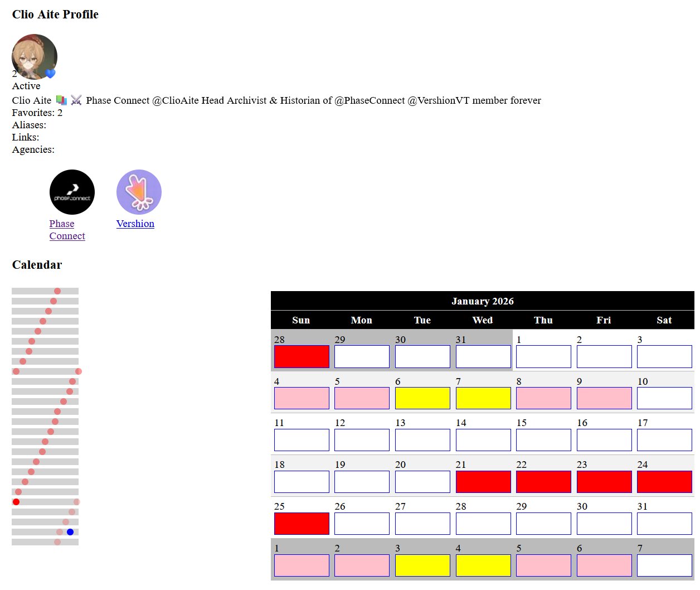This screenshot has width=700, height=590.
Task: Click the Sat column header
Action: point(664,320)
